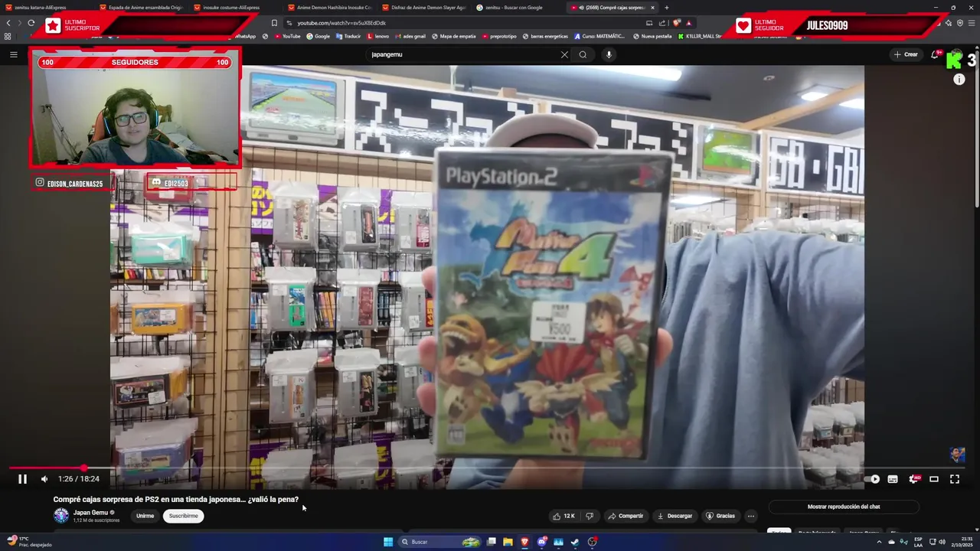Open YouTube bookmark in bookmarks bar
The height and width of the screenshot is (551, 980).
pos(288,36)
